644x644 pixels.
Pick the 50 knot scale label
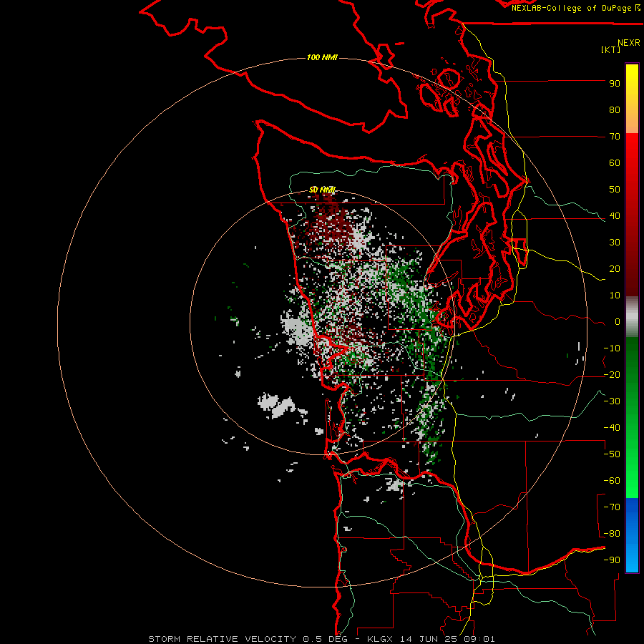pos(615,190)
